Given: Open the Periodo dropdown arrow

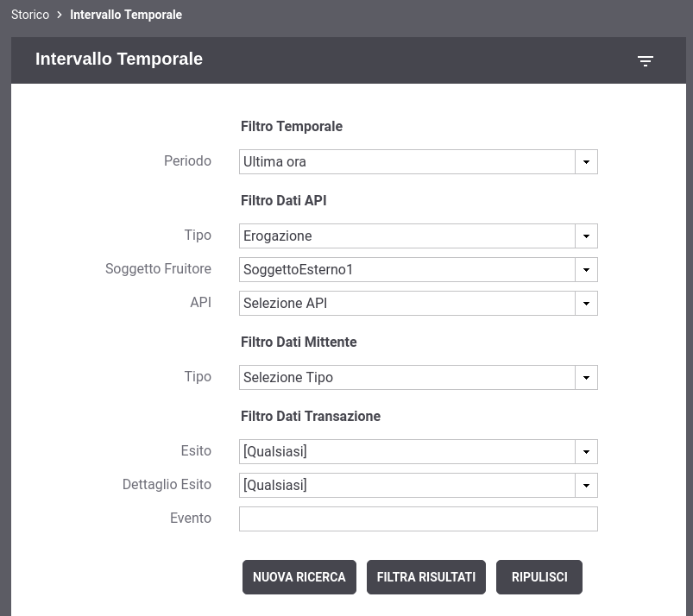Looking at the screenshot, I should 586,161.
